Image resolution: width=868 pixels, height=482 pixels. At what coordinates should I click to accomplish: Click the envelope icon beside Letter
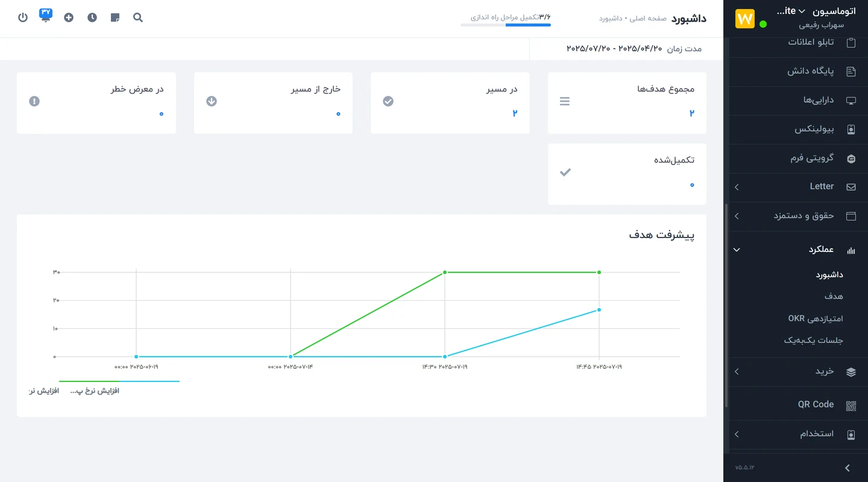point(851,187)
